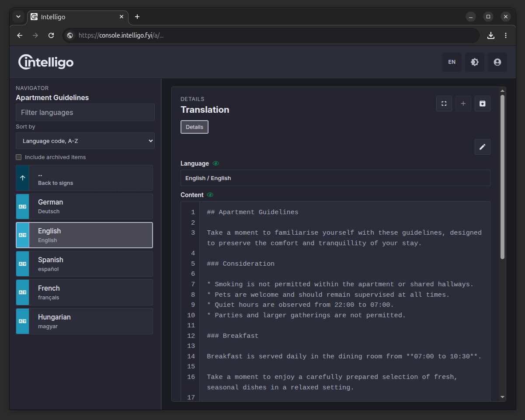Click scrollbar down arrow in details
Viewport: 525px width, 420px height.
pyautogui.click(x=503, y=397)
